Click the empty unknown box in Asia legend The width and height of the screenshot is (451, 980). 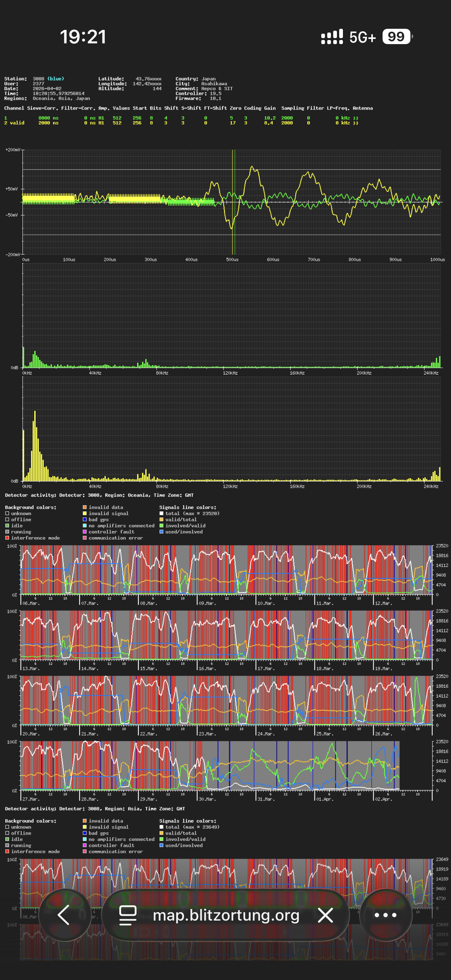7,827
